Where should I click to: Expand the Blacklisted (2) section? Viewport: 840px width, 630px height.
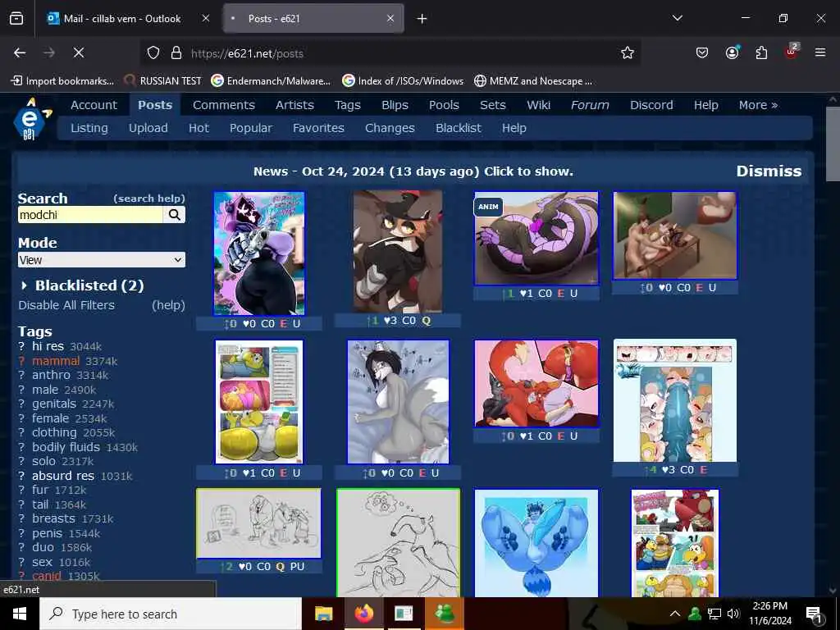(x=82, y=285)
